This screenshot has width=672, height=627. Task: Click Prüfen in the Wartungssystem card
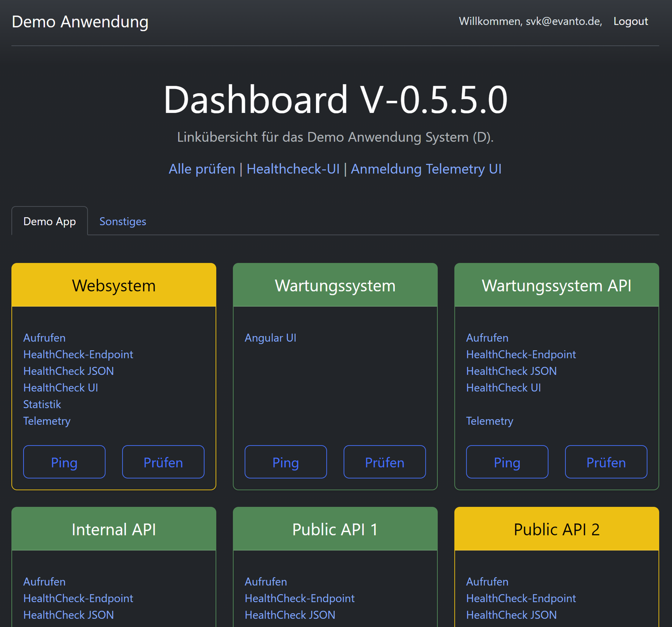(x=384, y=462)
